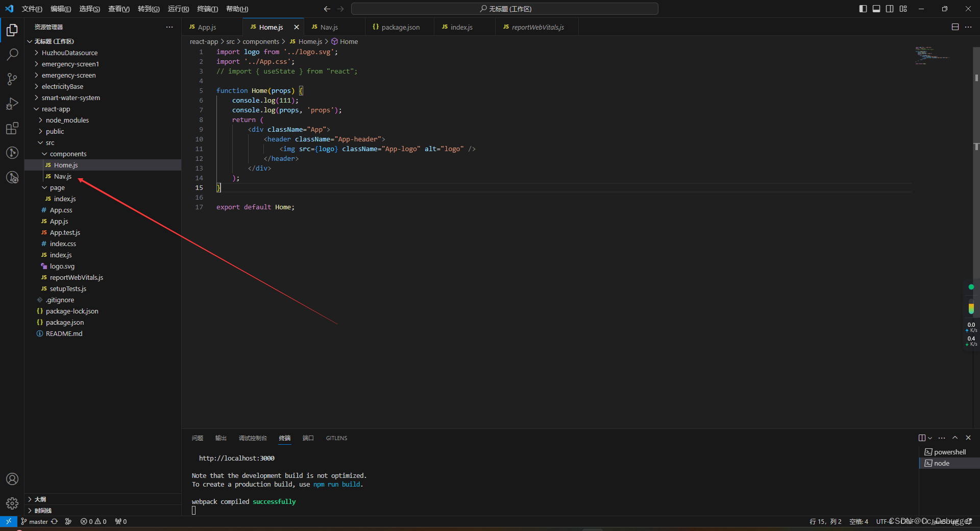Viewport: 980px width, 531px height.
Task: Open Nav.js in the file explorer
Action: click(x=103, y=176)
